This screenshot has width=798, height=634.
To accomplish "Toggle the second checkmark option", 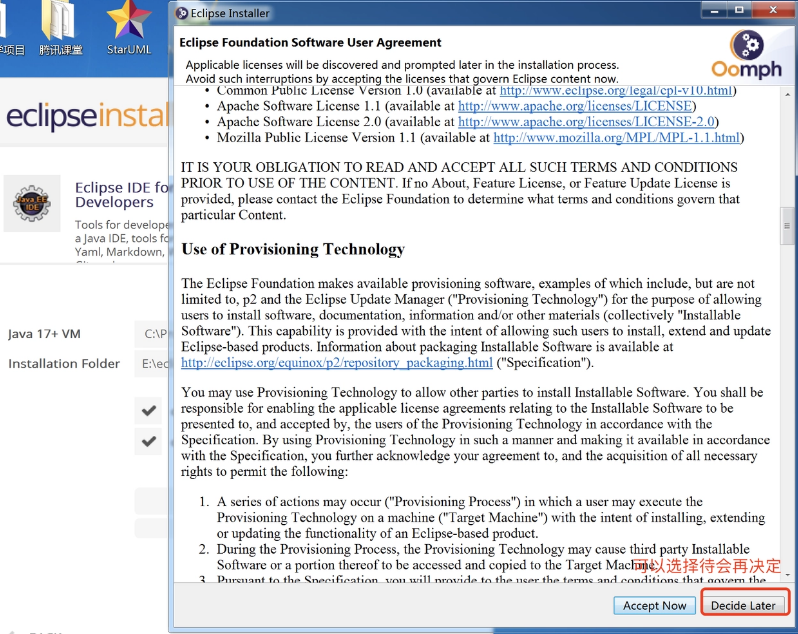I will click(149, 441).
